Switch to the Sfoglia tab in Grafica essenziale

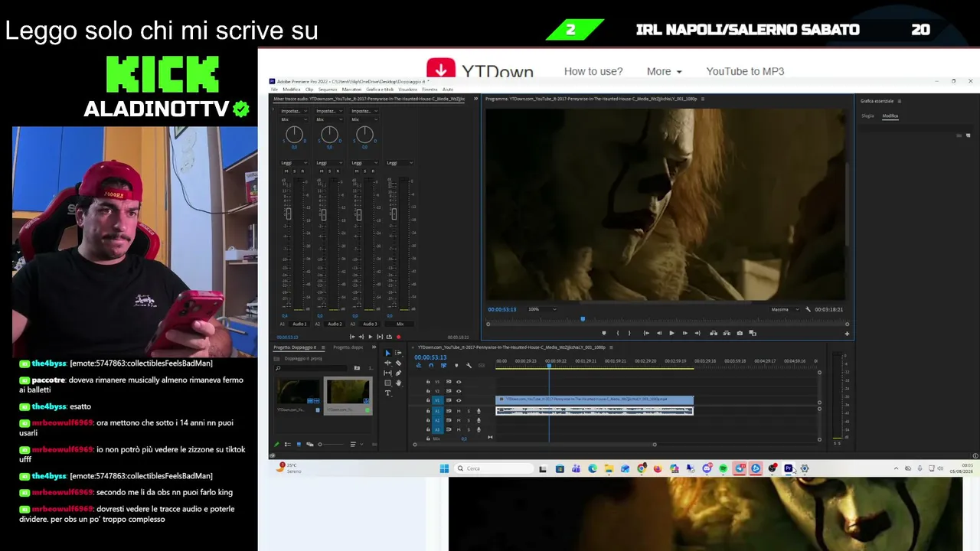point(867,116)
